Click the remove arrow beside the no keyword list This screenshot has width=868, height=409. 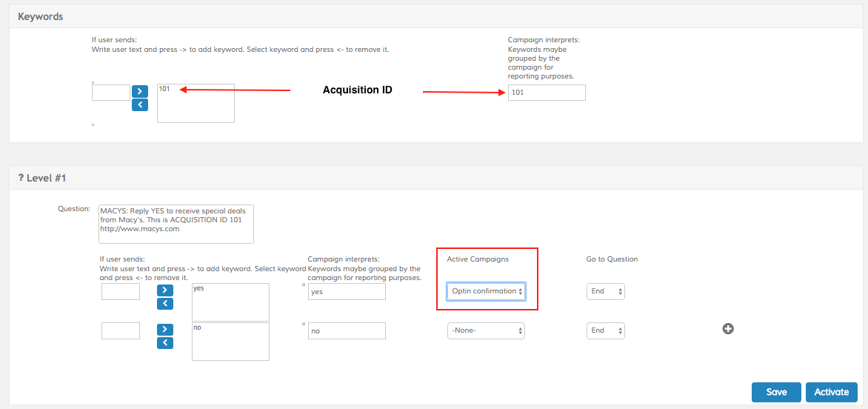point(164,342)
